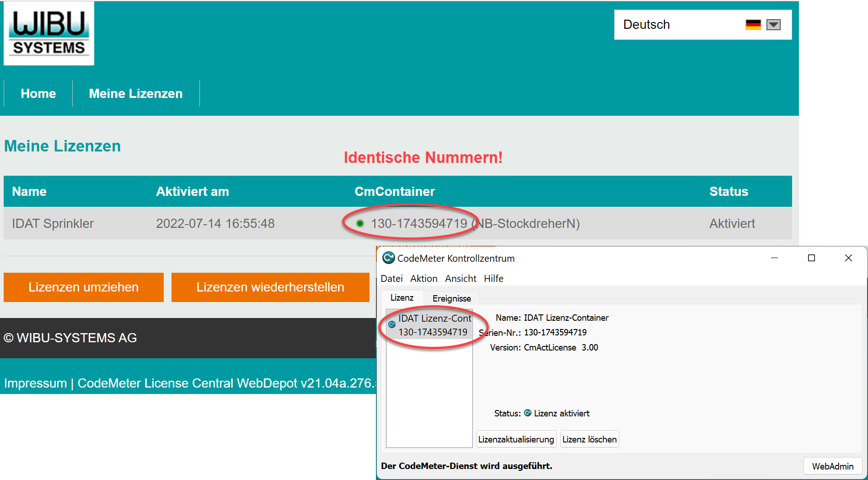Viewport: 868px width, 480px height.
Task: Open the Impressum link in the footer
Action: 35,383
